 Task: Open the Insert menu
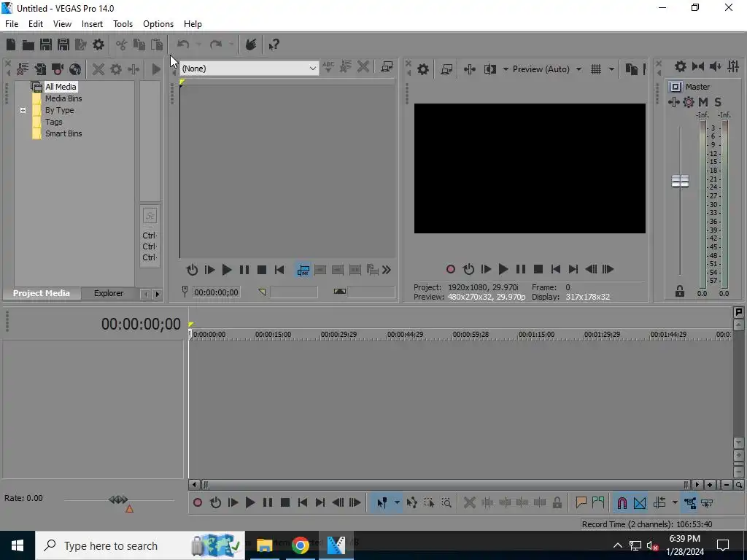point(92,24)
